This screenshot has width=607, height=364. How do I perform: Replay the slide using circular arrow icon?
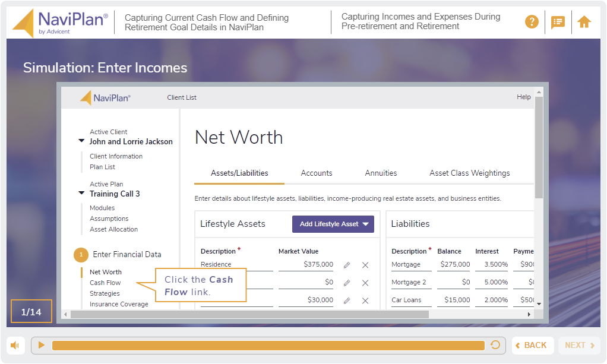tap(495, 345)
